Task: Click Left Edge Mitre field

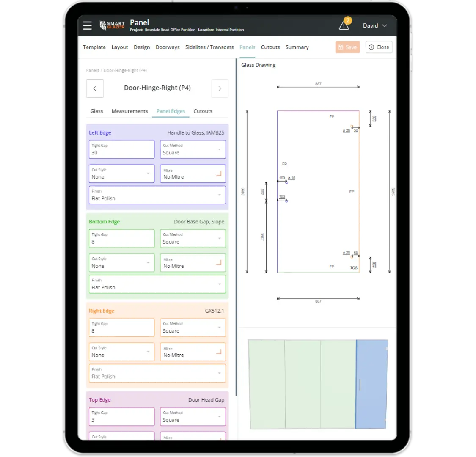Action: [193, 173]
